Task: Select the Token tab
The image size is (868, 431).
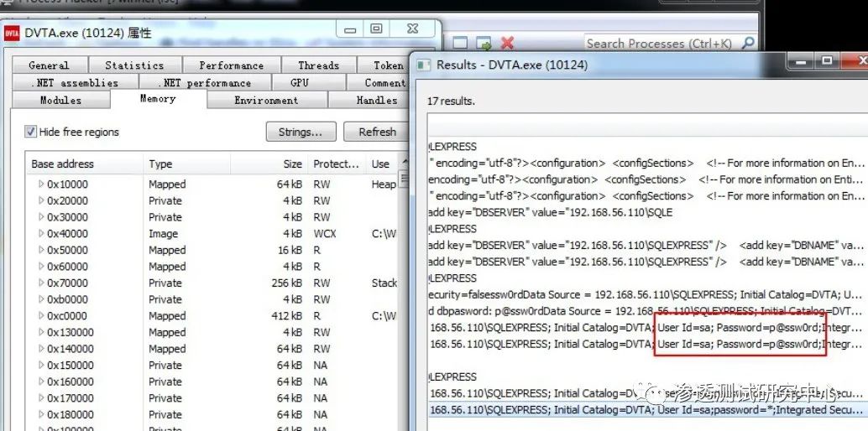Action: 384,65
